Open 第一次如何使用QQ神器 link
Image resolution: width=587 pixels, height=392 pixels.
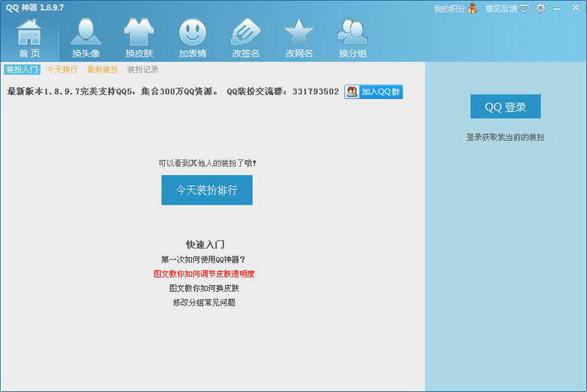pos(203,260)
